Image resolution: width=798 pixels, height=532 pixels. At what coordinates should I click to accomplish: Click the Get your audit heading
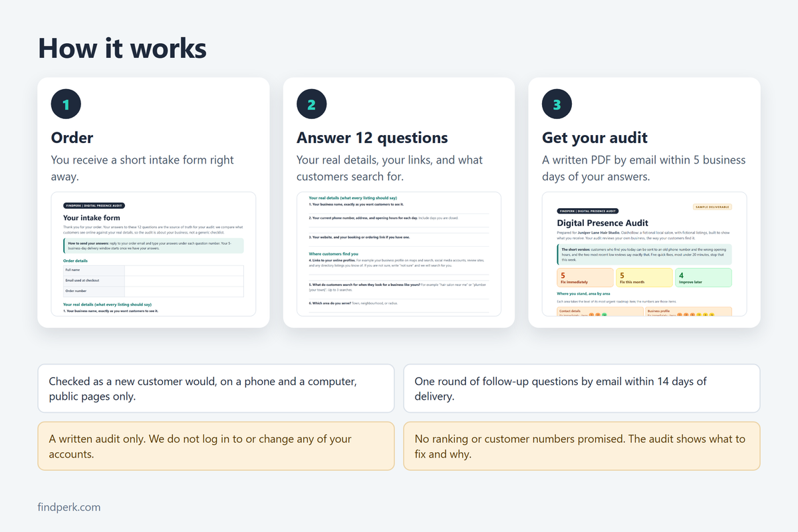click(x=595, y=138)
